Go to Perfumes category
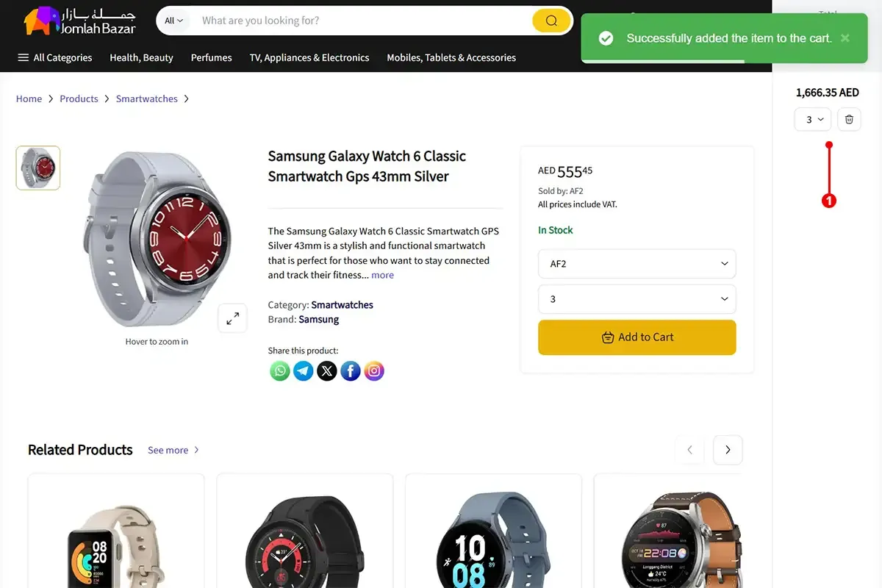Image resolution: width=882 pixels, height=588 pixels. pos(211,57)
